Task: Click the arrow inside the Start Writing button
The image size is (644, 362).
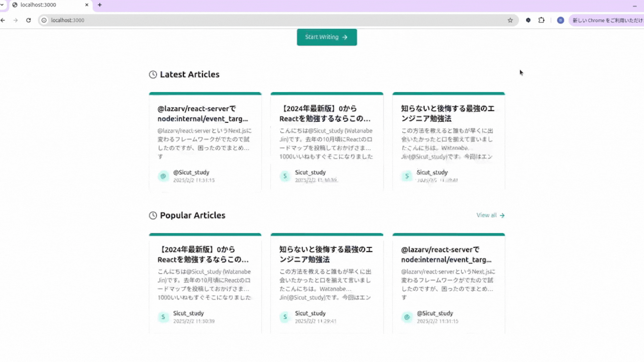Action: pyautogui.click(x=345, y=37)
